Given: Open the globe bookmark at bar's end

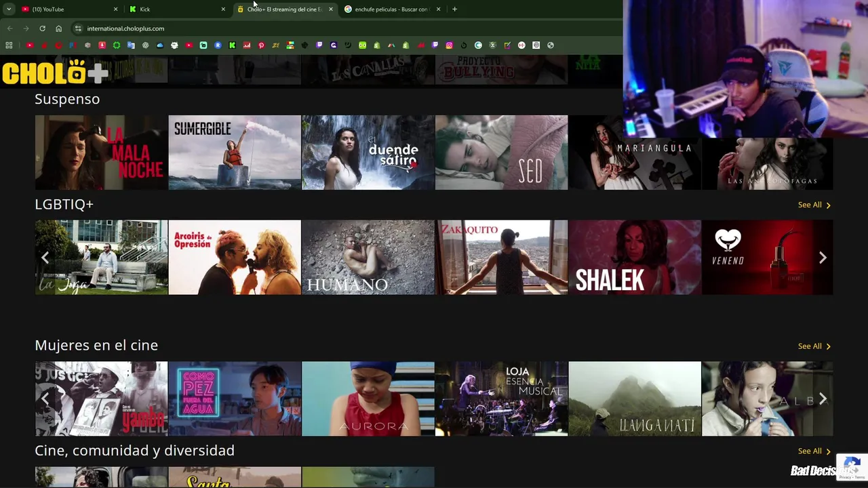Looking at the screenshot, I should point(550,45).
